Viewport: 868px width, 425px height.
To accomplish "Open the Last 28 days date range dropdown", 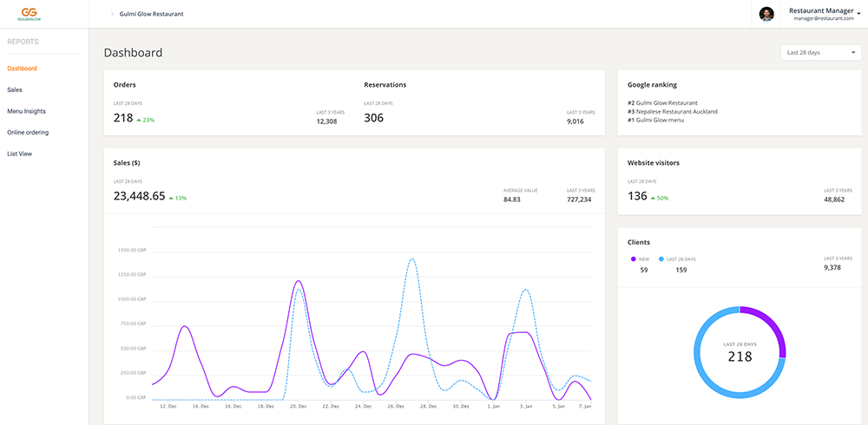I will [820, 53].
